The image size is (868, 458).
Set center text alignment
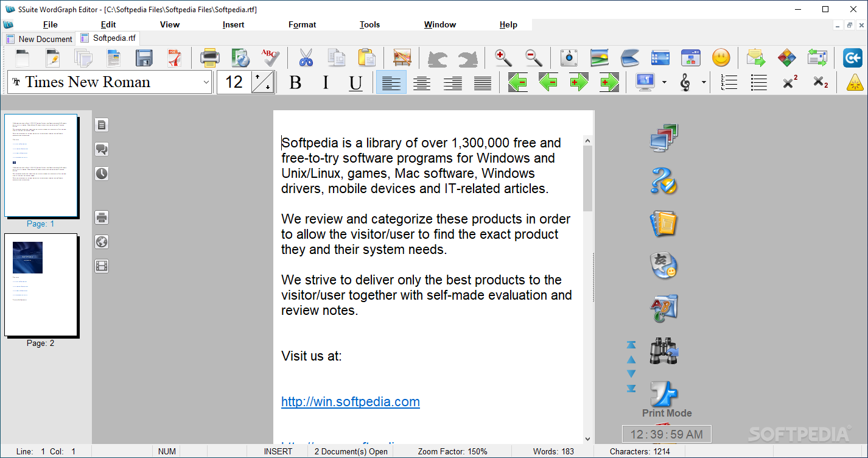click(422, 82)
